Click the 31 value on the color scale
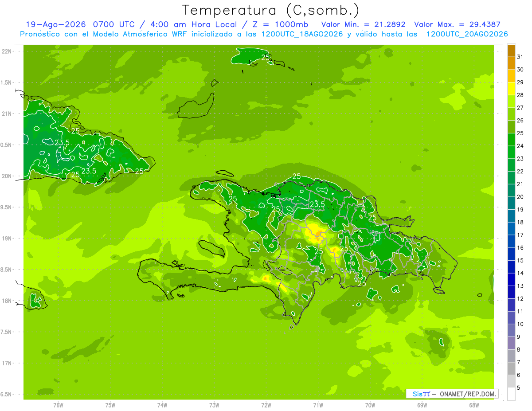 [x=520, y=57]
